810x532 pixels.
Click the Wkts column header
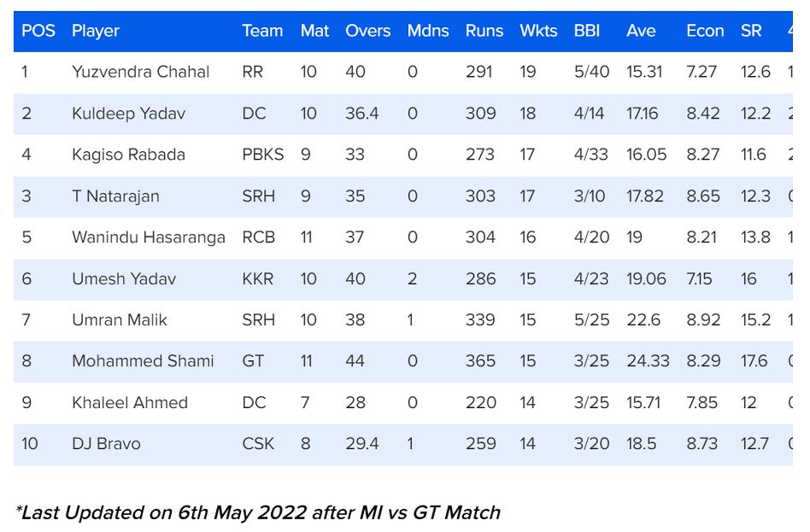(538, 31)
